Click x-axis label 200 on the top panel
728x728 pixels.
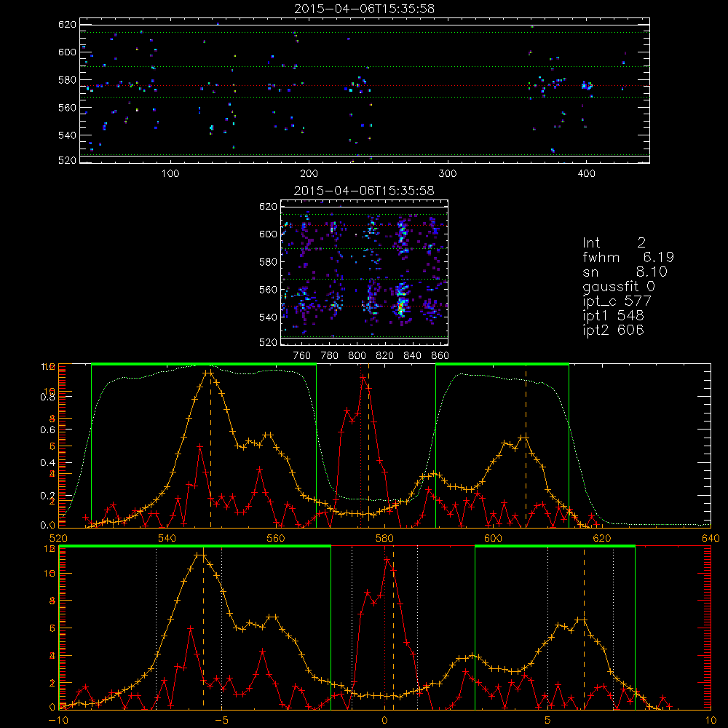click(x=309, y=174)
